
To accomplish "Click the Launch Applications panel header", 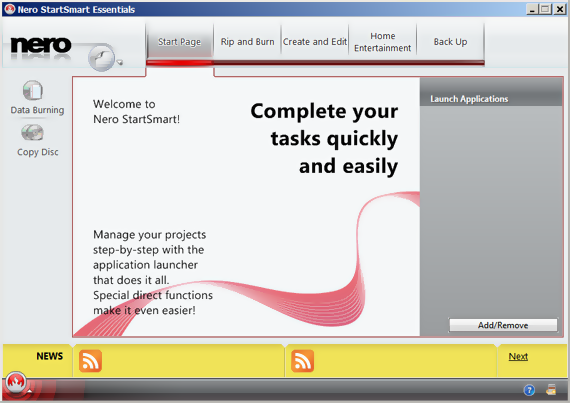I will coord(491,98).
